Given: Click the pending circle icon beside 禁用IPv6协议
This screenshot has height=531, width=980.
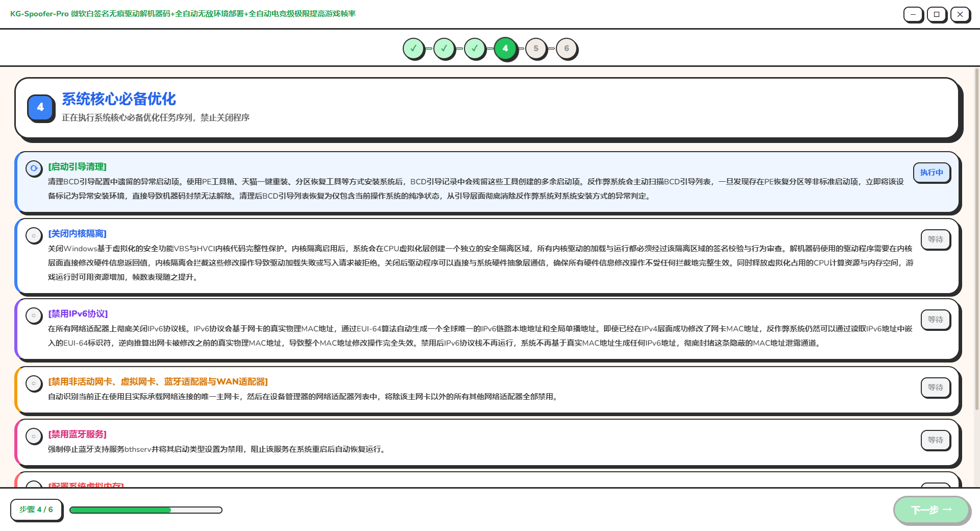Looking at the screenshot, I should click(x=34, y=316).
